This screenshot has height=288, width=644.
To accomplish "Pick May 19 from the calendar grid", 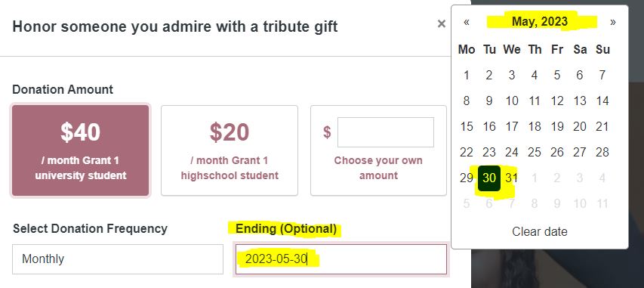I will tap(557, 127).
